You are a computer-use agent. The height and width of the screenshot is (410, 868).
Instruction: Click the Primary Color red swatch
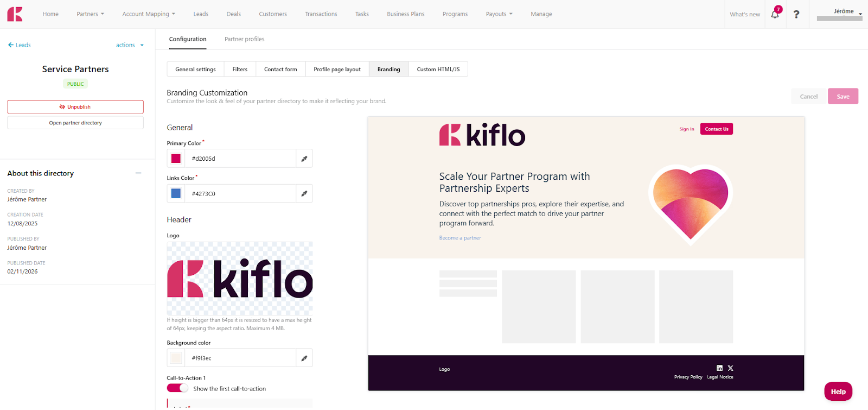(176, 159)
